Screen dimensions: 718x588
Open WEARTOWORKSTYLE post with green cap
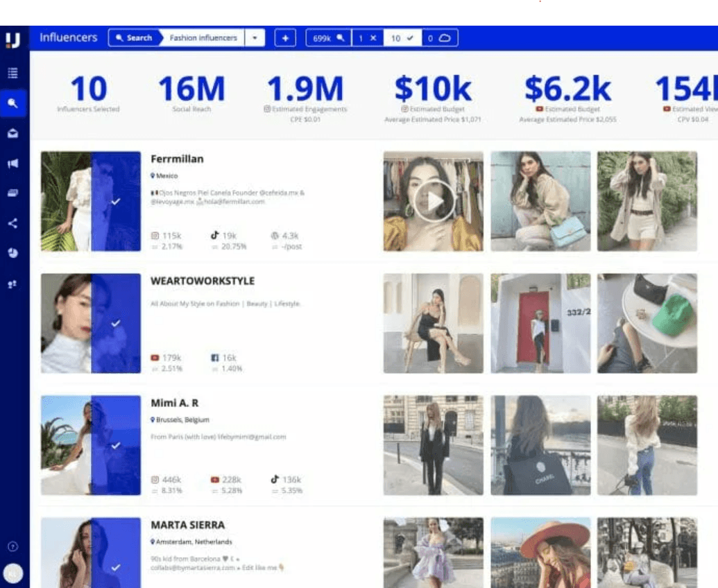click(x=647, y=323)
